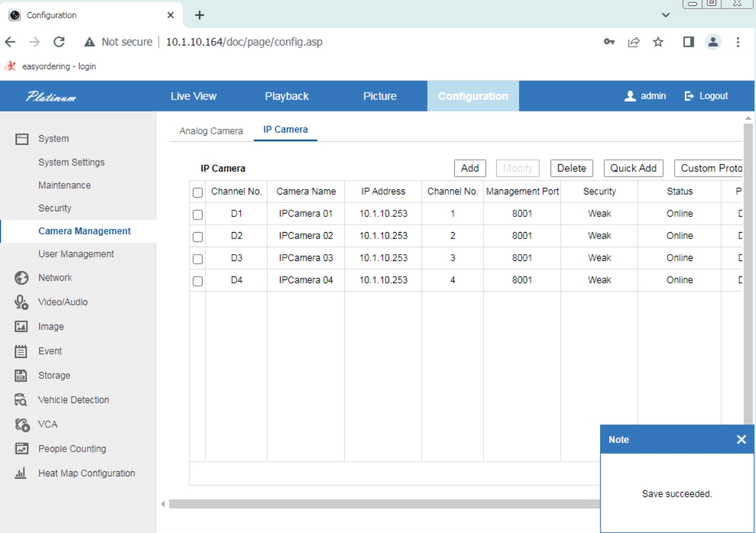Image resolution: width=756 pixels, height=533 pixels.
Task: Open the Playback tab
Action: coord(287,96)
